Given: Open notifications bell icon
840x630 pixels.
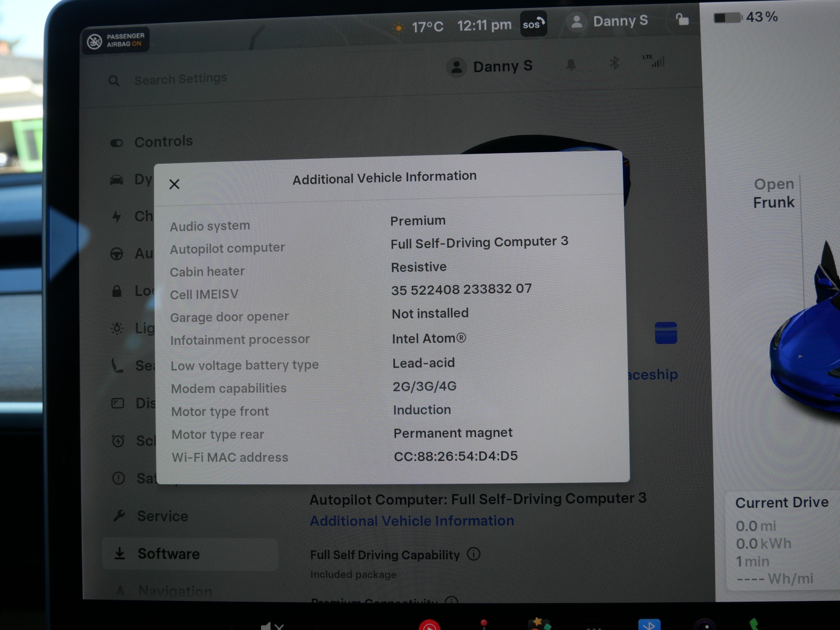Looking at the screenshot, I should click(570, 65).
